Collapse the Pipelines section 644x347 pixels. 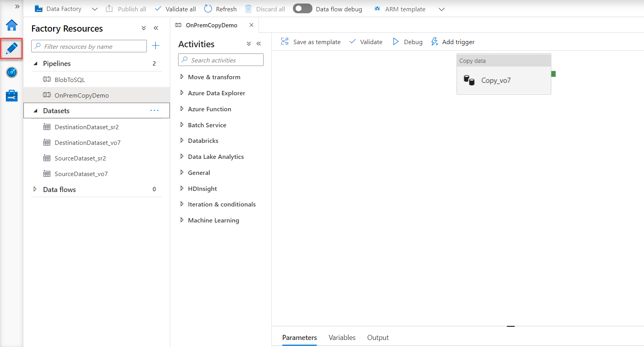click(36, 63)
